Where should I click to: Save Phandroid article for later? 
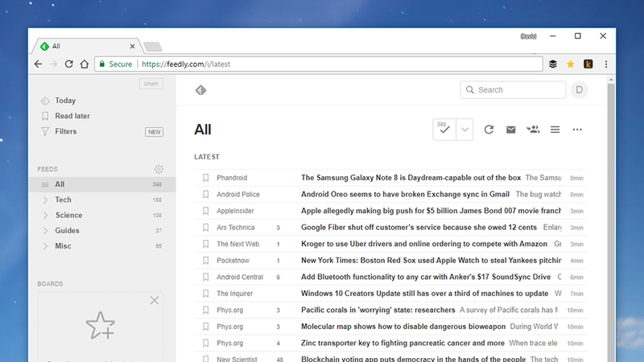[206, 178]
